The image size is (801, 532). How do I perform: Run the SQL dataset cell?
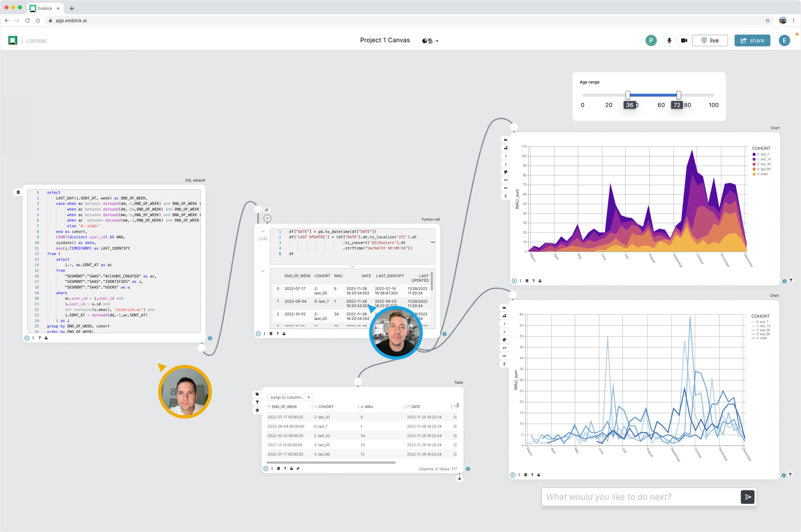tap(27, 338)
